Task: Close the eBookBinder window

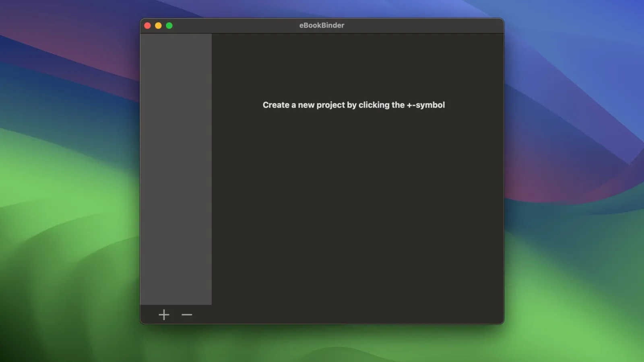Action: (148, 26)
